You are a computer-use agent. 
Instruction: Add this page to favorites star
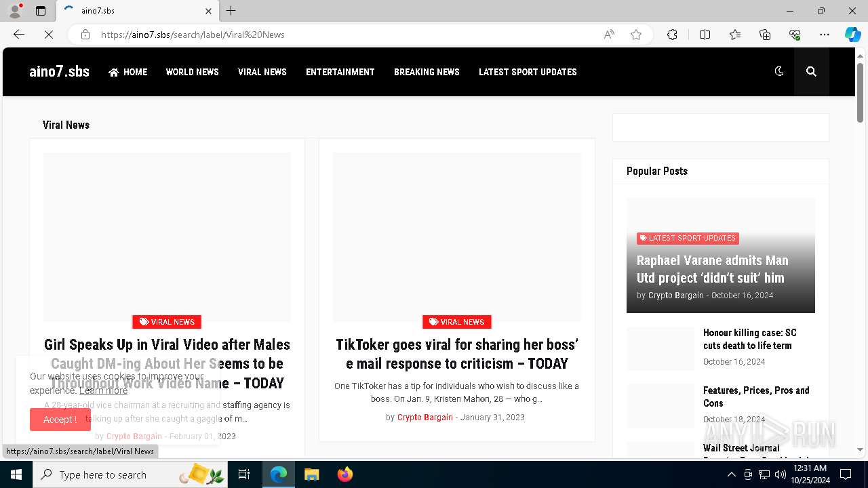pos(636,35)
